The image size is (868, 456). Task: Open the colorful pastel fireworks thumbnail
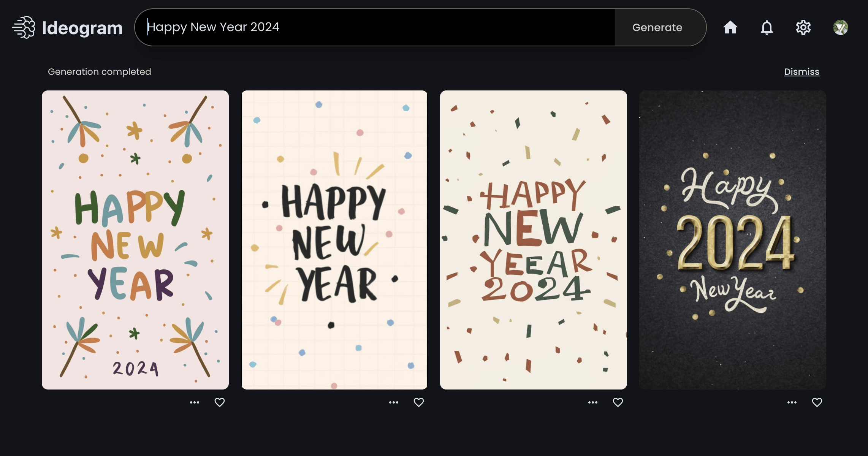pos(135,240)
